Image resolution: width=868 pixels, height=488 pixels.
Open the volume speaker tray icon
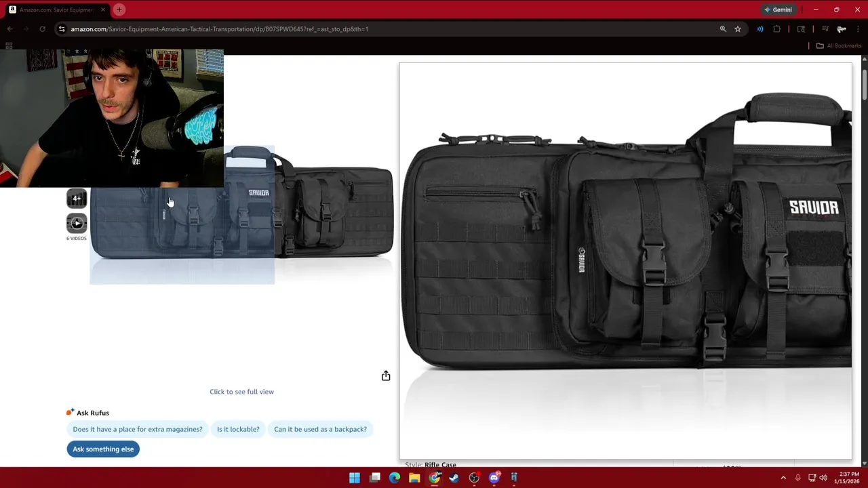coord(823,478)
